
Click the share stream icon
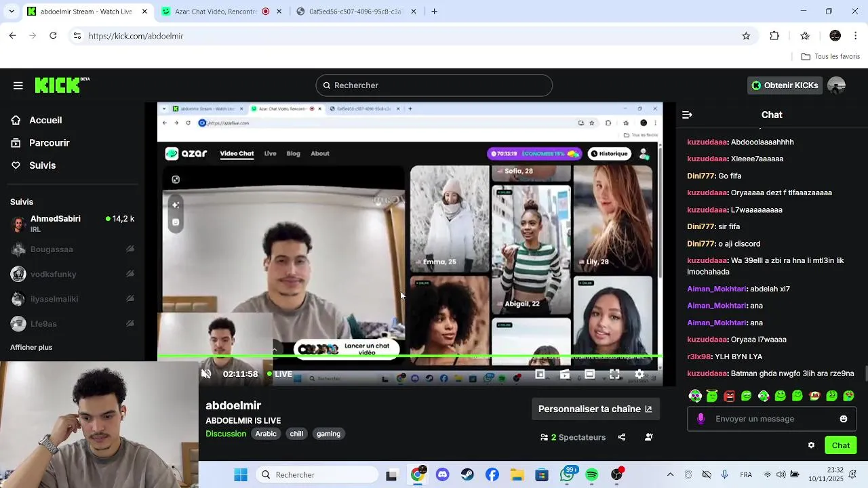tap(622, 437)
